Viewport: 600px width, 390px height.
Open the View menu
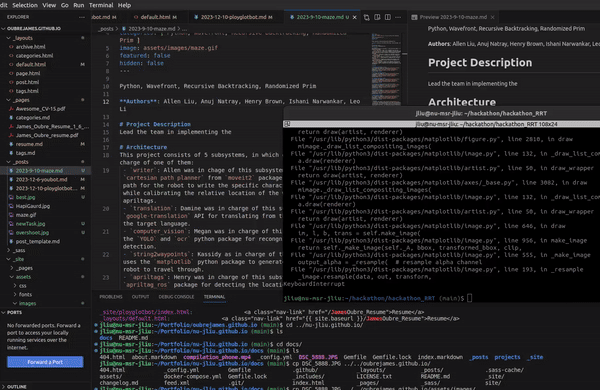coord(49,5)
